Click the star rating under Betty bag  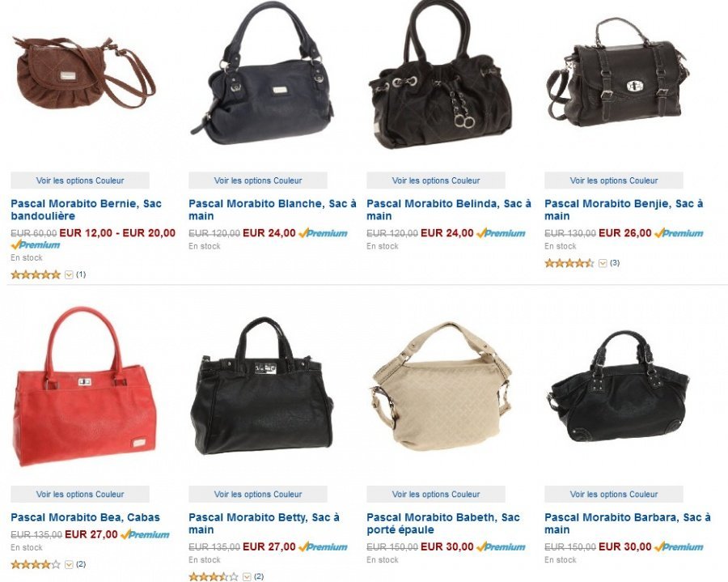point(214,577)
